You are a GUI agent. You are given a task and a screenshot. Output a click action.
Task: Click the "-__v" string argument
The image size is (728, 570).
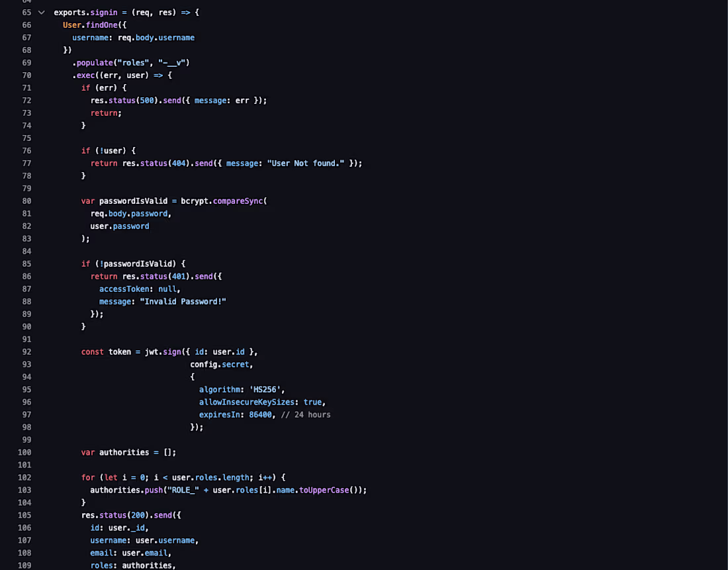172,63
